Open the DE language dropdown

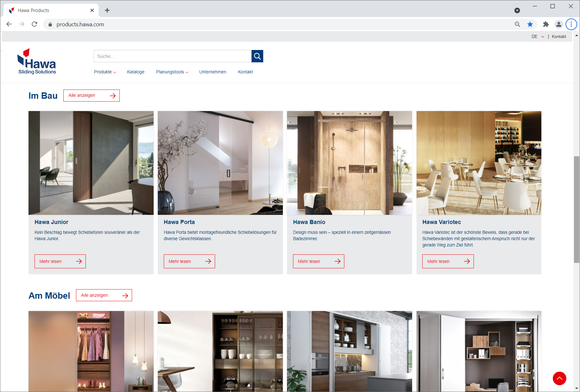click(538, 37)
